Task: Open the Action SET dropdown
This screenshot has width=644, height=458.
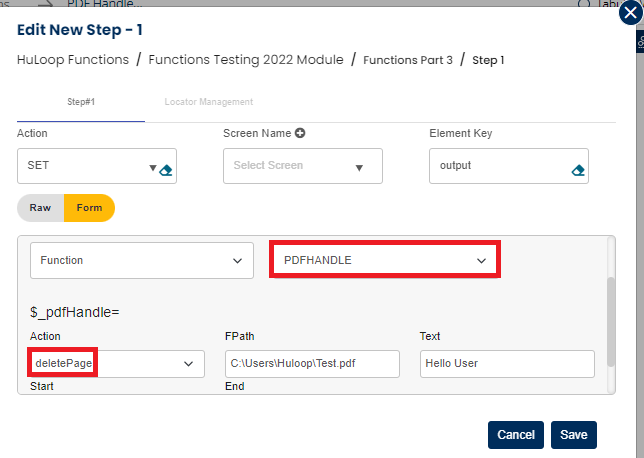Action: click(x=152, y=168)
